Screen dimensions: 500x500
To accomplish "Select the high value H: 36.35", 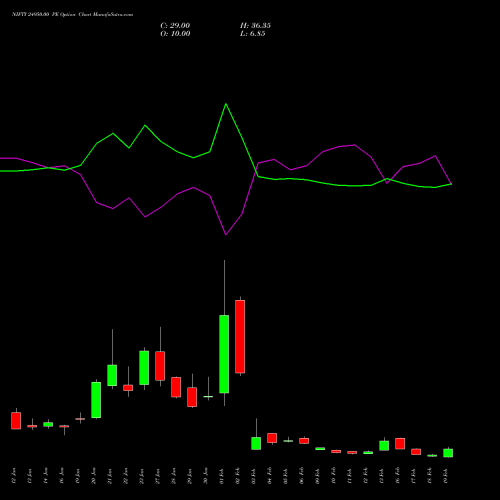I will 255,26.
